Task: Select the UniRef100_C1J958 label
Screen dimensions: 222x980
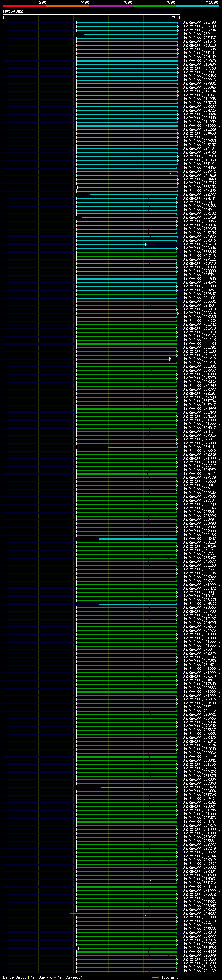Action: point(199,99)
